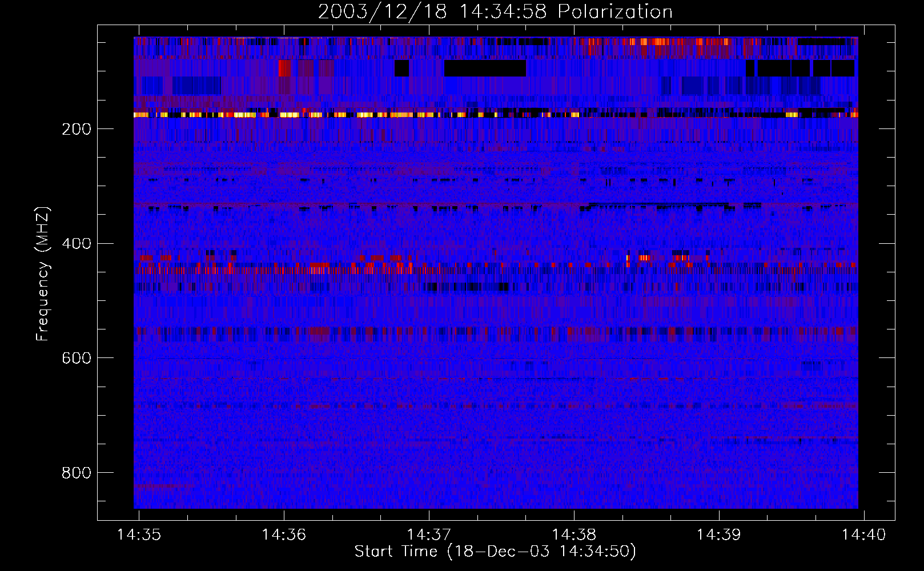Click the 400 frequency tick label
The image size is (924, 571).
(77, 244)
